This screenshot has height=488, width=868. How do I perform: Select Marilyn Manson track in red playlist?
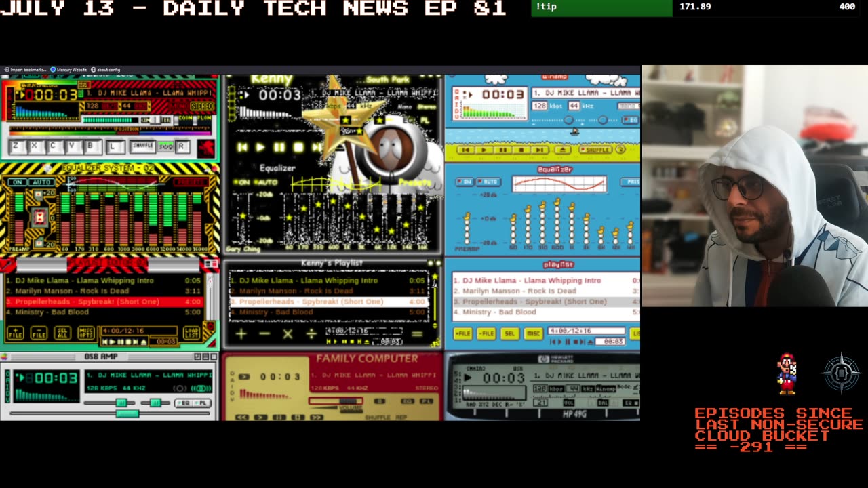point(104,291)
